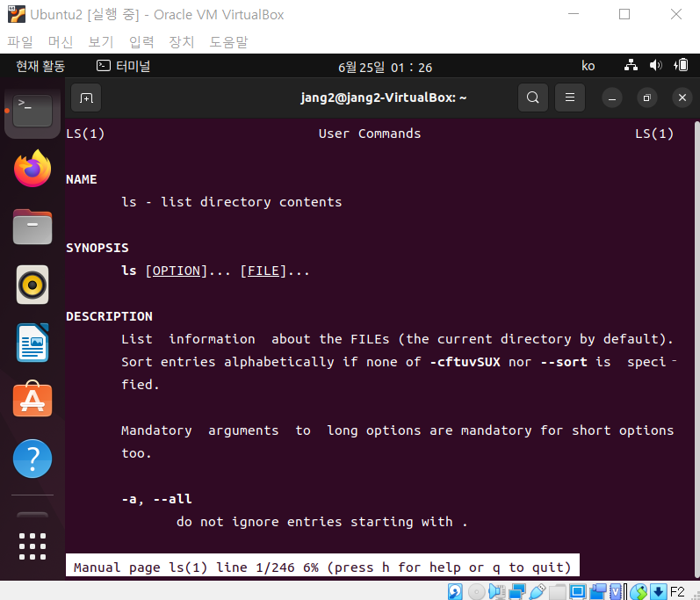Close the terminal window
Viewport: 700px width, 600px height.
point(682,98)
